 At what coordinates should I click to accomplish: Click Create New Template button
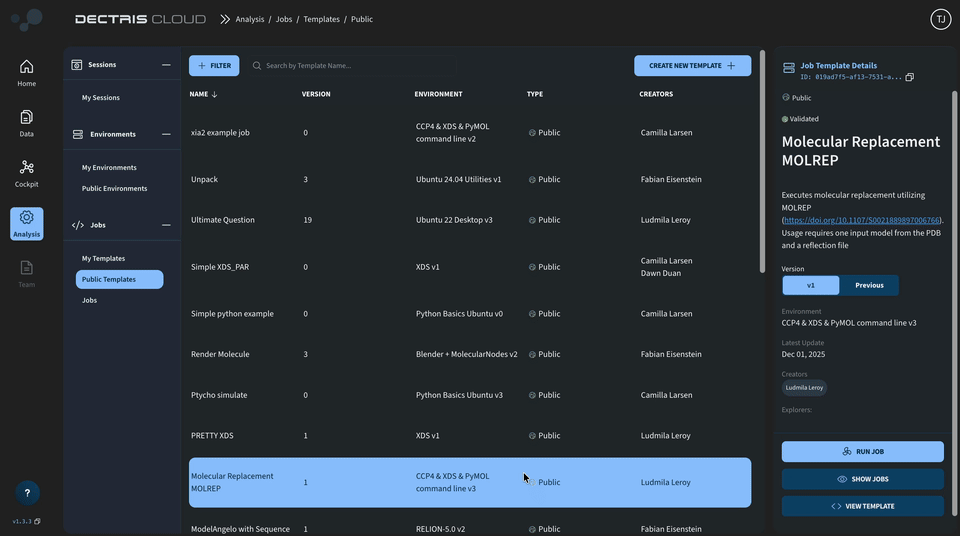(692, 66)
